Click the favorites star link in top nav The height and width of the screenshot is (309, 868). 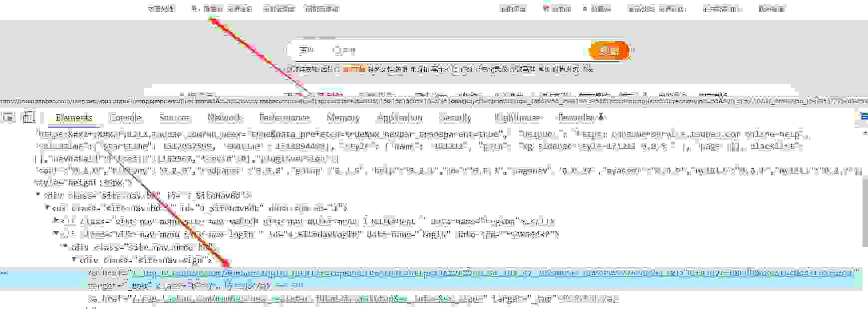click(x=596, y=9)
